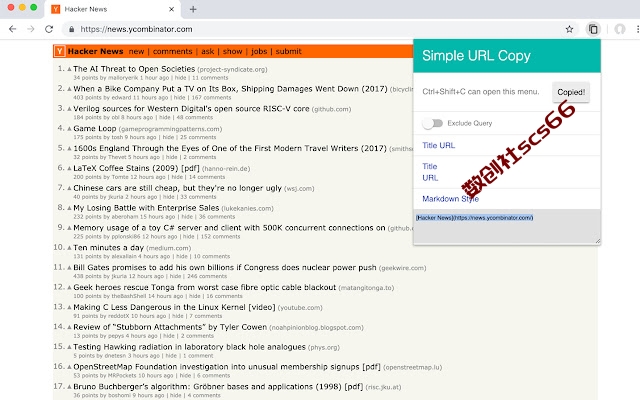Open 'Review of Stubborn Attachments' story

[x=170, y=327]
